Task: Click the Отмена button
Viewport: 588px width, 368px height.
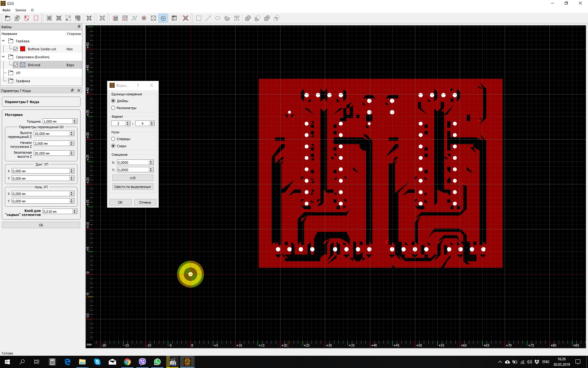Action: (145, 202)
